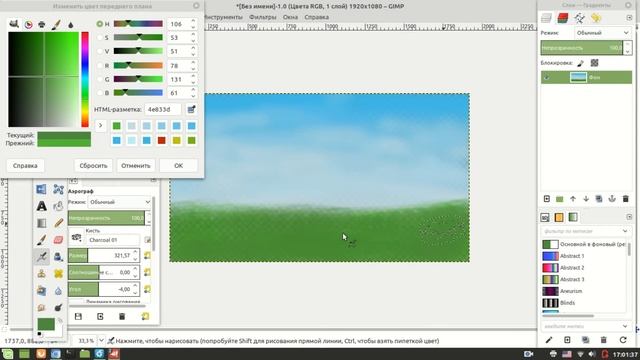This screenshot has width=640, height=360.
Task: Toggle lock alpha channel checkerboard icon
Action: click(x=594, y=63)
